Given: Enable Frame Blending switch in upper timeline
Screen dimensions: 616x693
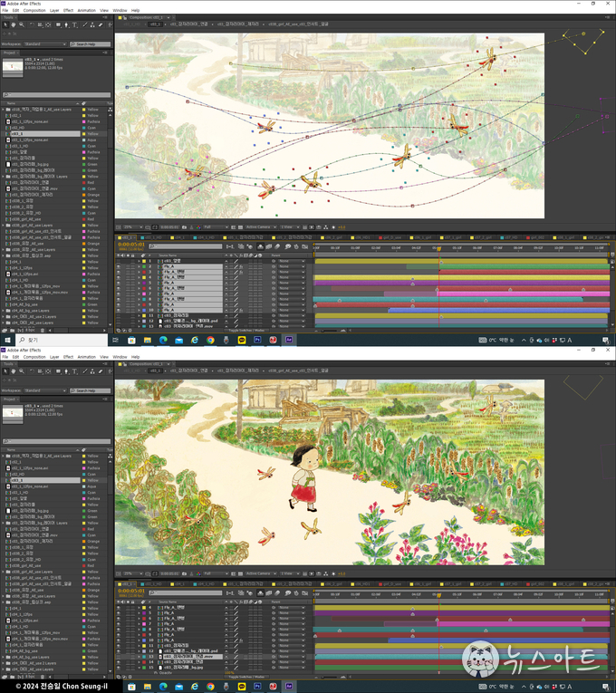Looking at the screenshot, I should click(x=269, y=246).
